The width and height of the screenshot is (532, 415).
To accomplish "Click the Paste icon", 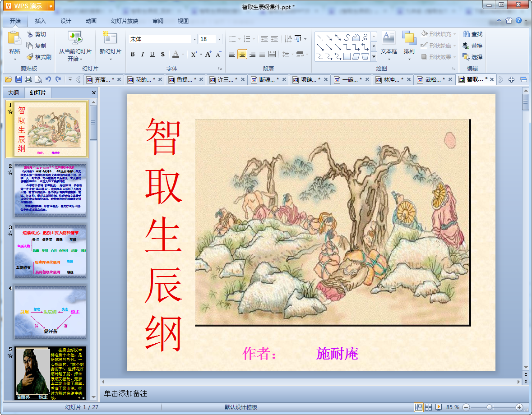I will [x=14, y=38].
